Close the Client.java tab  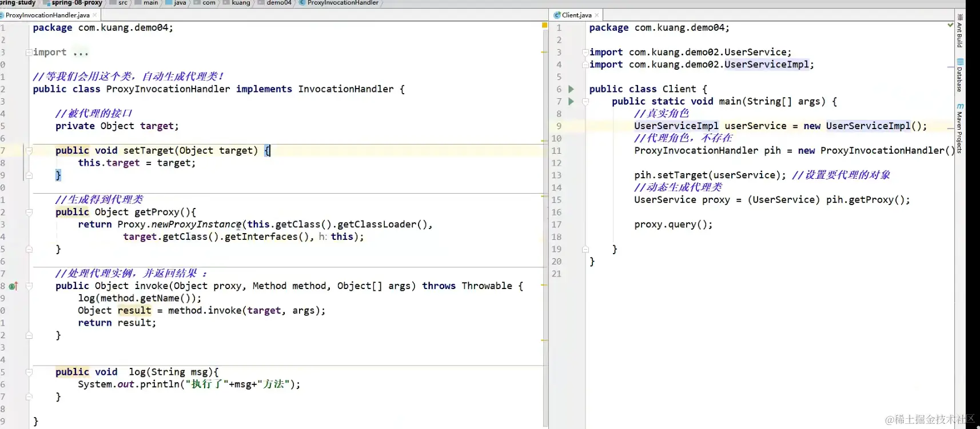[597, 15]
